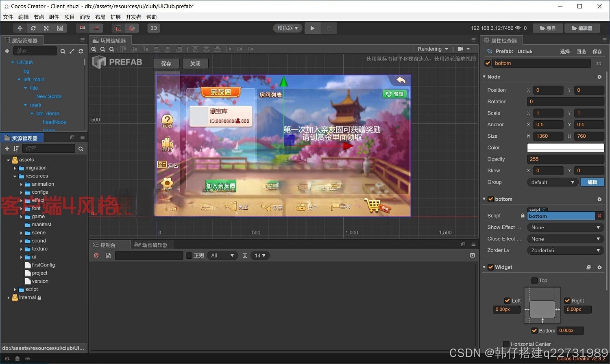Play preview in simulator
Viewport: 610px width, 364px height.
point(312,28)
